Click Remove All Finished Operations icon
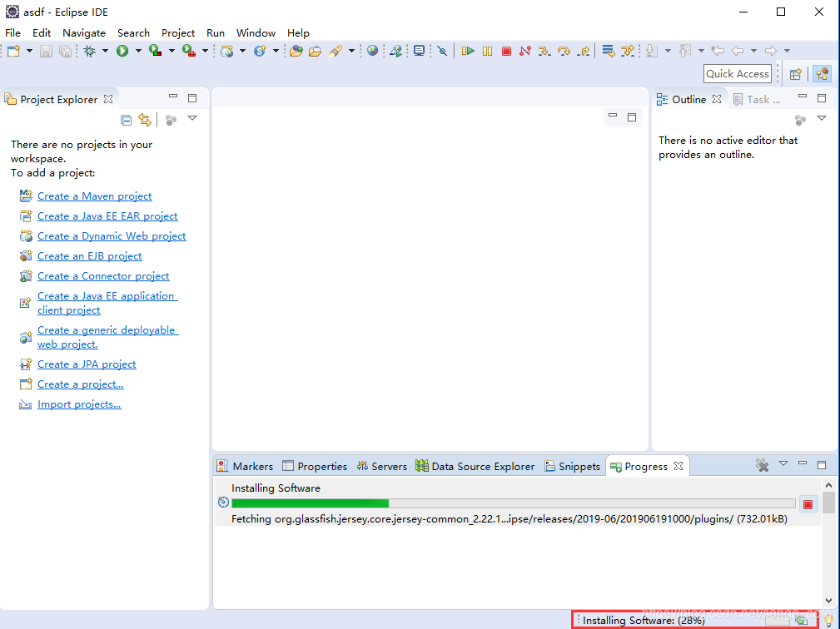840x629 pixels. [x=762, y=465]
